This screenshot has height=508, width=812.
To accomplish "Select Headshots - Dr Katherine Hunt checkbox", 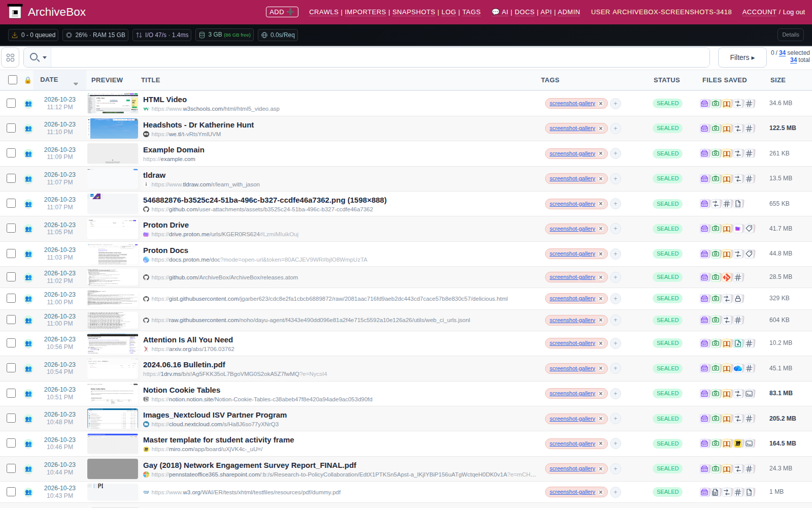I will (11, 128).
